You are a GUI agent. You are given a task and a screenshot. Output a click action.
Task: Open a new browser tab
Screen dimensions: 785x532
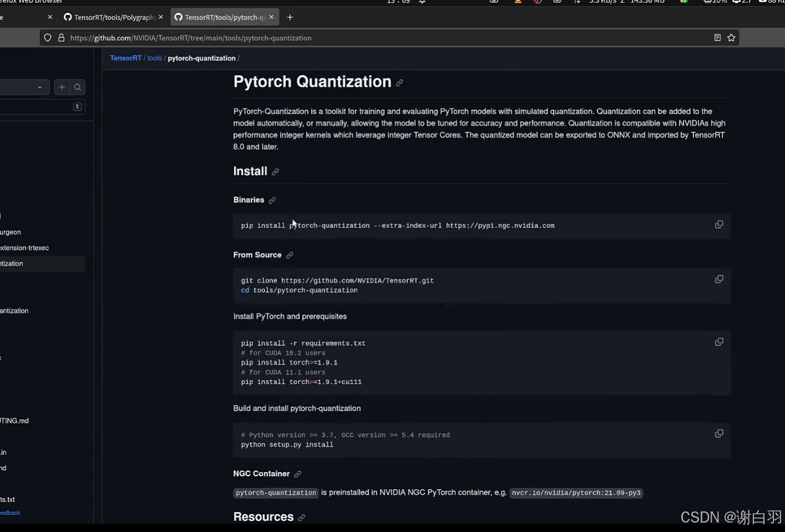point(290,17)
